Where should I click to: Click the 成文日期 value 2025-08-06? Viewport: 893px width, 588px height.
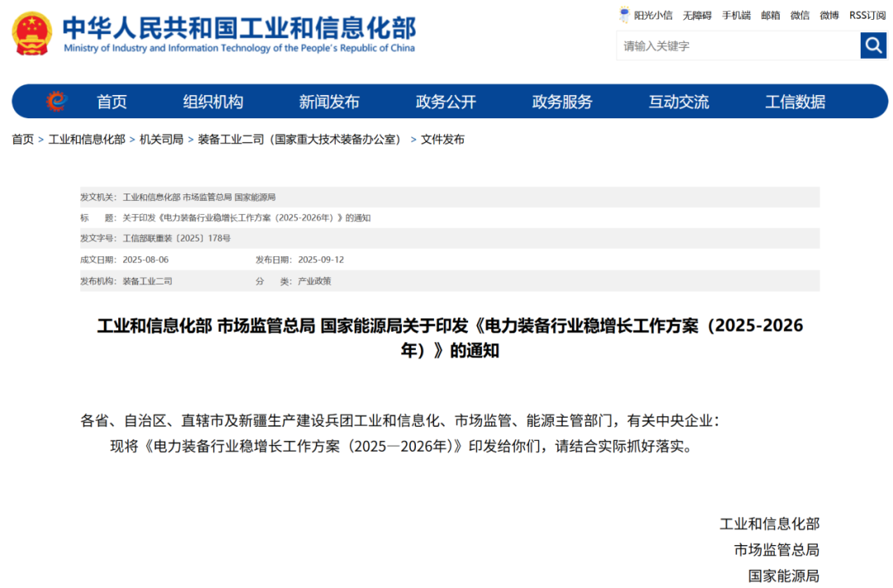(146, 260)
